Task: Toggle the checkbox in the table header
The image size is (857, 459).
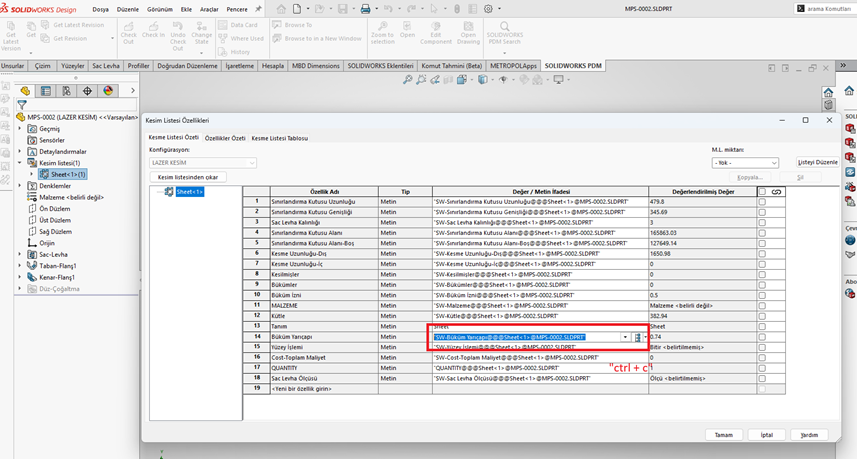Action: 762,191
